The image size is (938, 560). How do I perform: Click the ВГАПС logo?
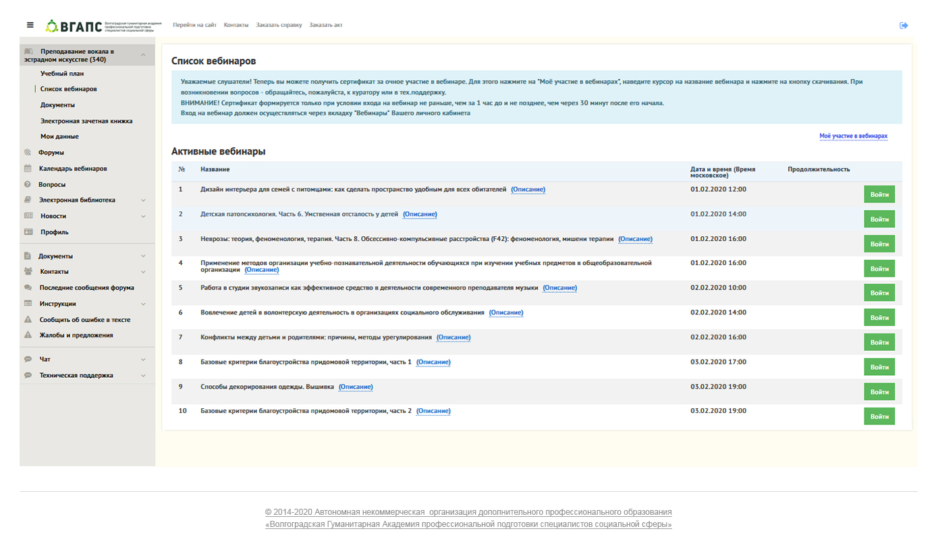[74, 26]
